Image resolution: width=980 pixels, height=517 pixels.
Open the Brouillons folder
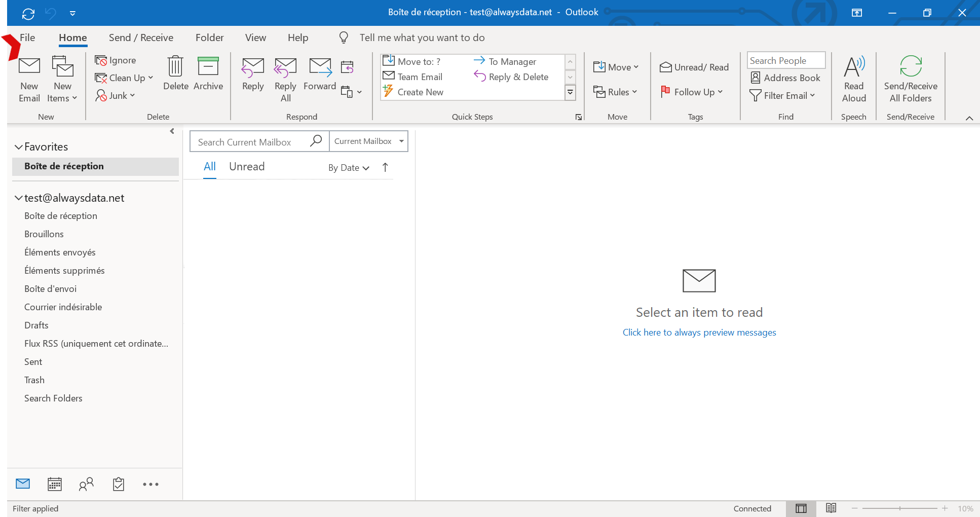tap(44, 234)
